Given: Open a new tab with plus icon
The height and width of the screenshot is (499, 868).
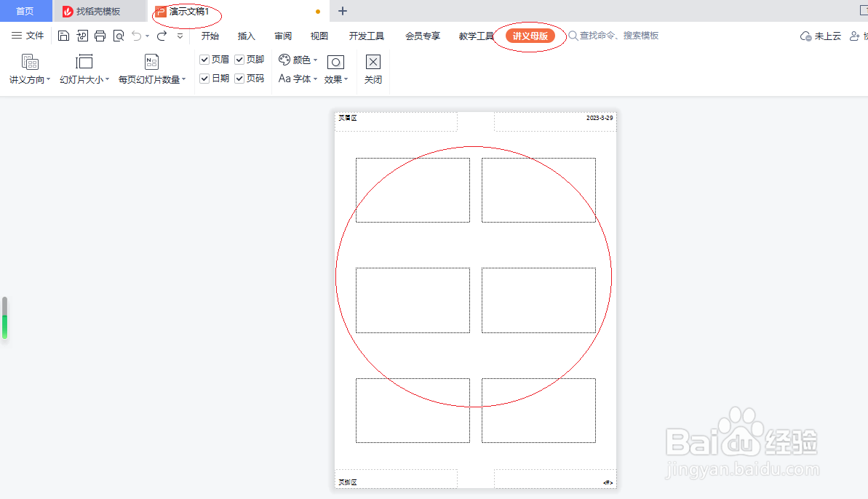Looking at the screenshot, I should [x=343, y=11].
